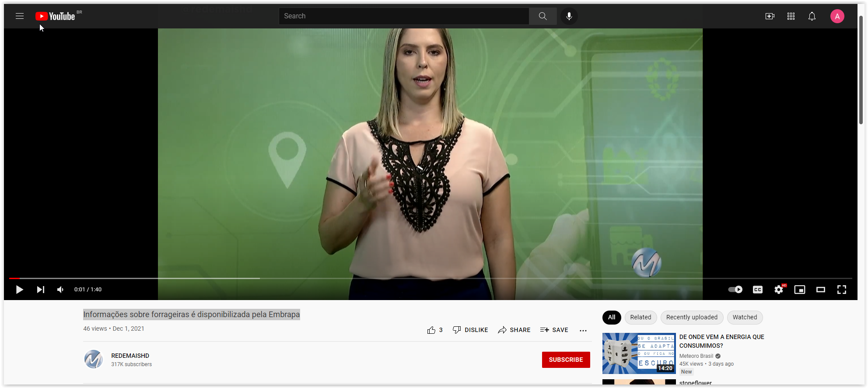This screenshot has width=868, height=388.
Task: Switch to miniplayer mode
Action: click(800, 290)
